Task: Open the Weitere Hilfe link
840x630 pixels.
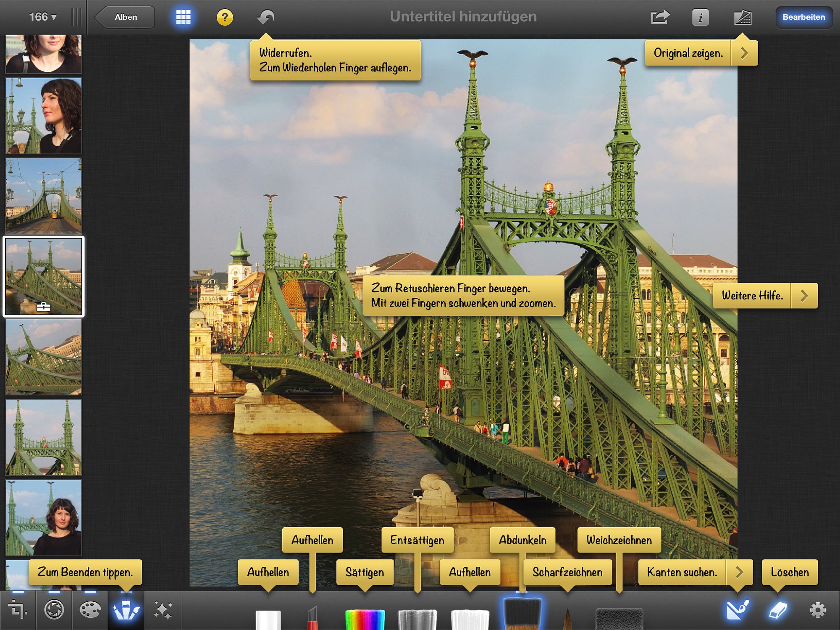Action: pyautogui.click(x=752, y=296)
